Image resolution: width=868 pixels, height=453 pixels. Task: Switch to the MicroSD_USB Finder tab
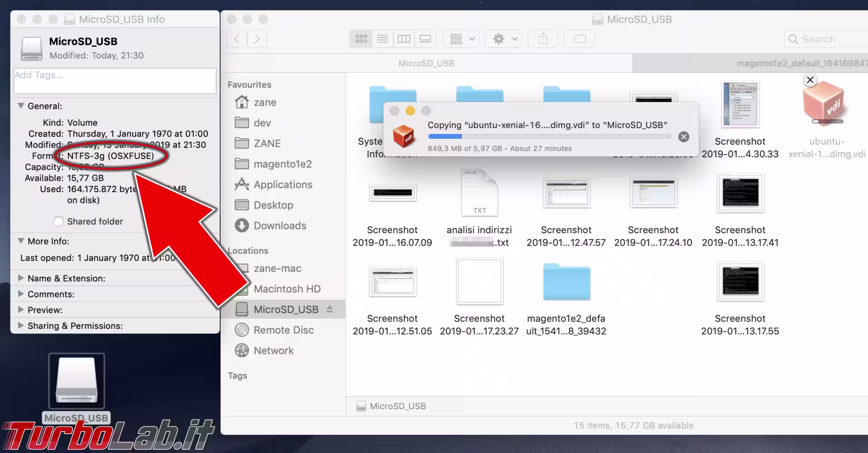[x=426, y=63]
